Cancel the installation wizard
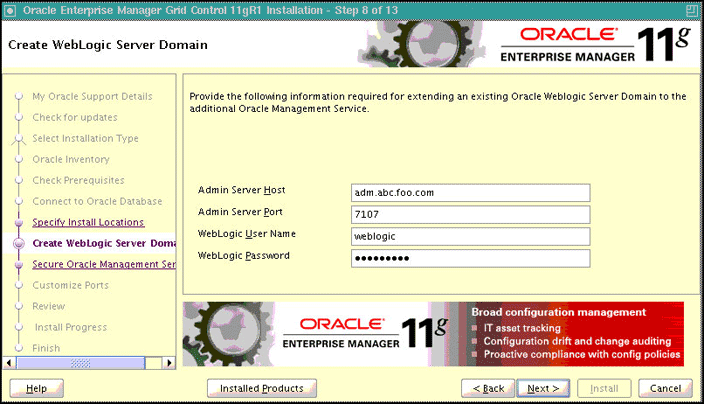 (665, 388)
